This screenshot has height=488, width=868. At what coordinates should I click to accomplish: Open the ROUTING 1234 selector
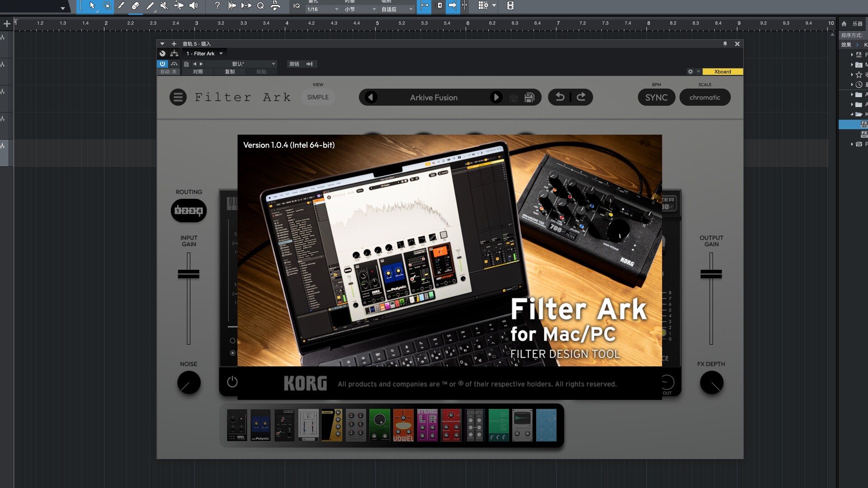click(189, 211)
